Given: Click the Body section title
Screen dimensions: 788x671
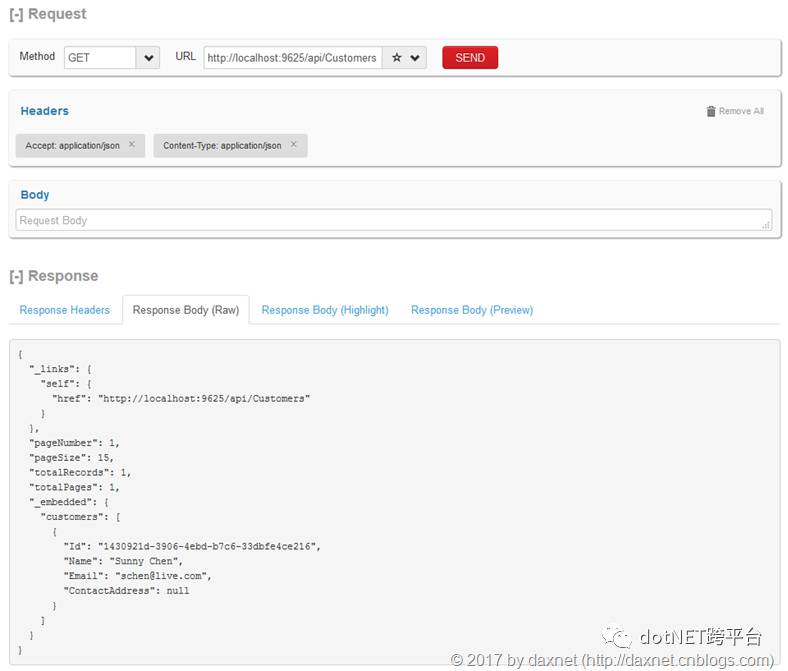Looking at the screenshot, I should (x=35, y=195).
